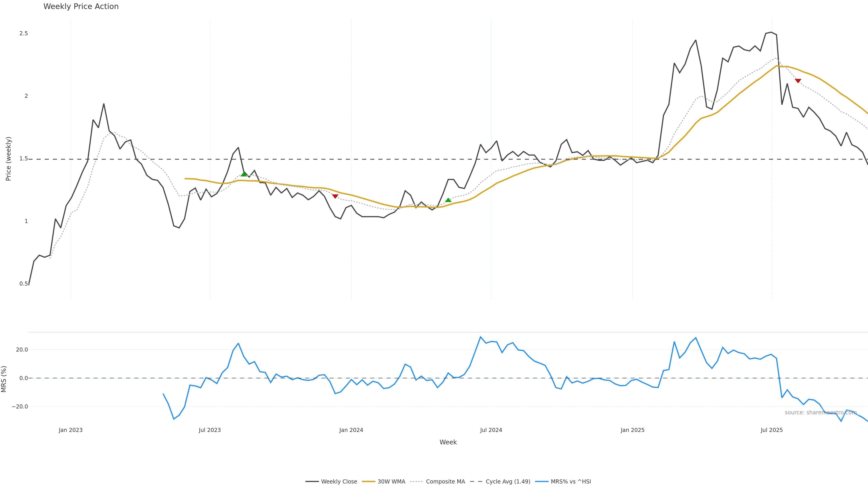This screenshot has height=488, width=868.
Task: Click the Jan 2024 x-axis label
Action: (x=351, y=430)
